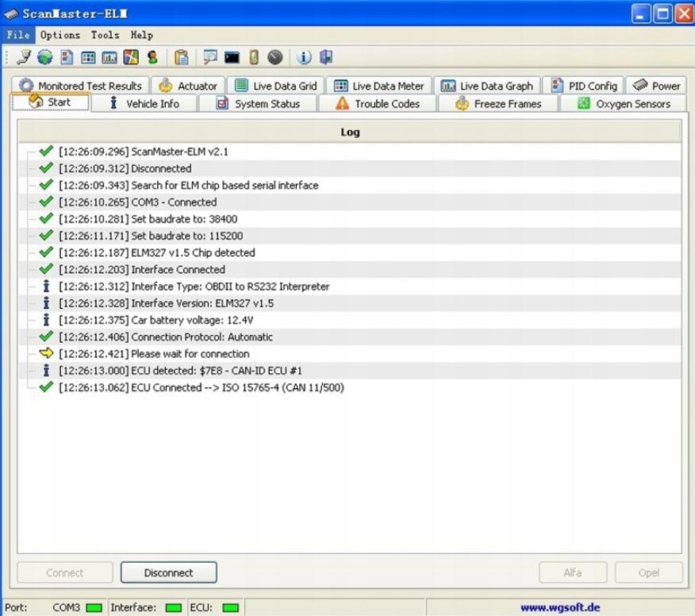Image resolution: width=695 pixels, height=616 pixels.
Task: Select 'Set baudrate to: 38400' text
Action: pyautogui.click(x=184, y=219)
